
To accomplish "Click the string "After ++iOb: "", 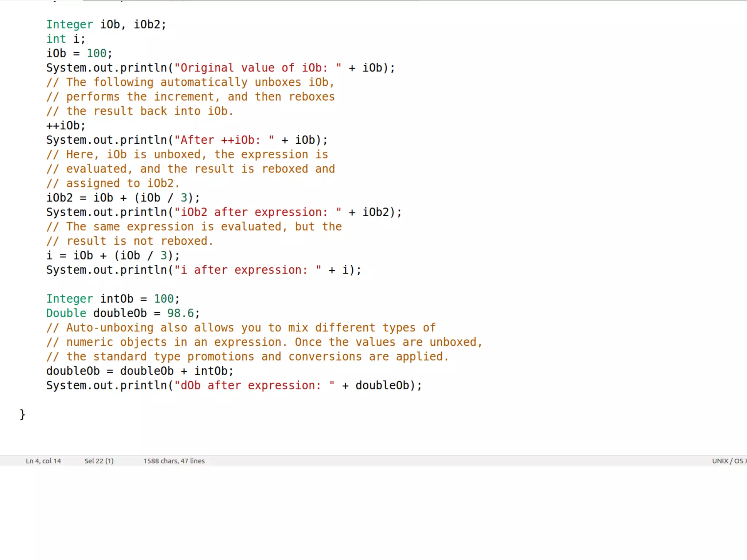I will (x=224, y=140).
